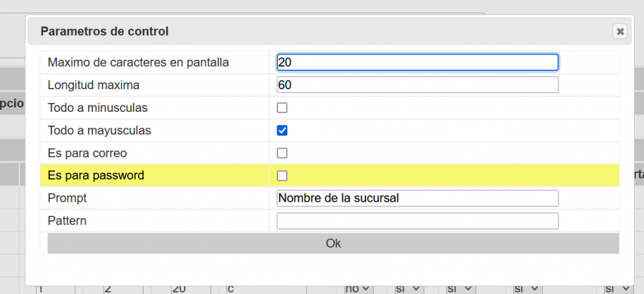The width and height of the screenshot is (644, 294).
Task: Click the Longitud maxima input showing 60
Action: click(x=417, y=85)
